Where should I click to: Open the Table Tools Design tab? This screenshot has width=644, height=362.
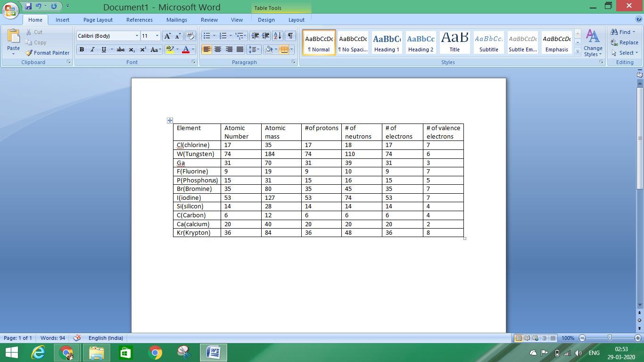[266, 20]
